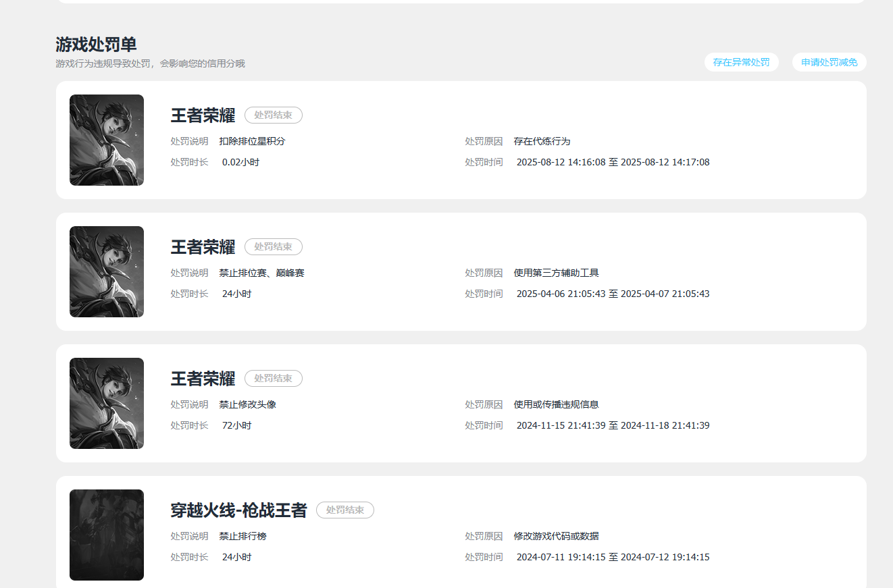Screen dimensions: 893x588
Task: Click 处罚原因 label next to 存在代练行为
Action: pos(484,142)
